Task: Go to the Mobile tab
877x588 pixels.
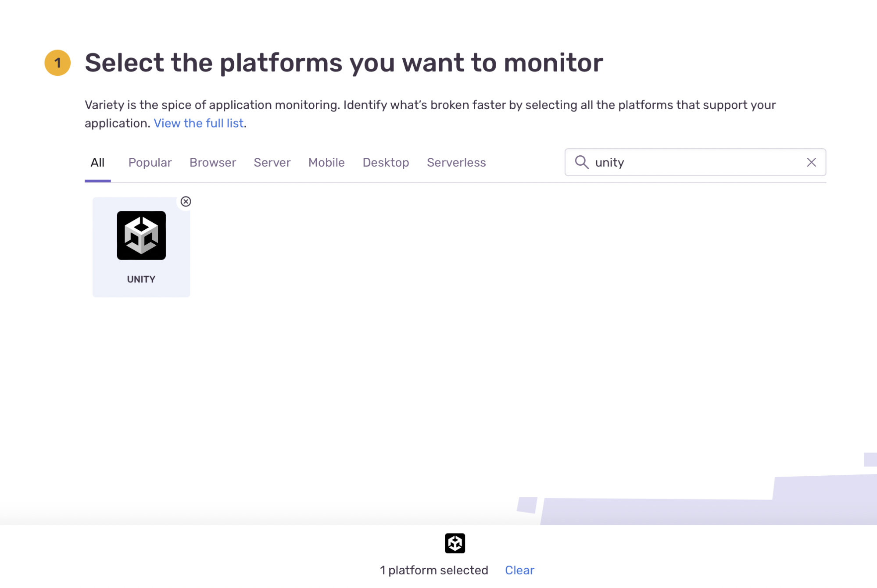Action: coord(326,163)
